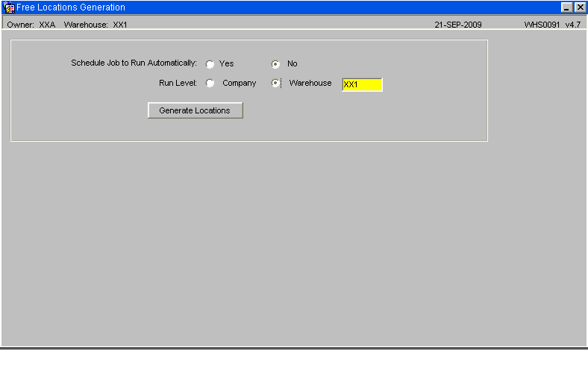Viewport: 588px width, 373px height.
Task: Click the WHS0091 v4.7 version text
Action: click(552, 25)
